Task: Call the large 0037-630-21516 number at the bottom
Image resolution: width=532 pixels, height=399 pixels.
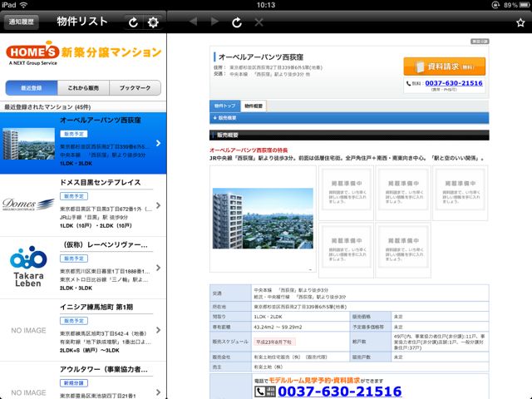Action: [340, 392]
